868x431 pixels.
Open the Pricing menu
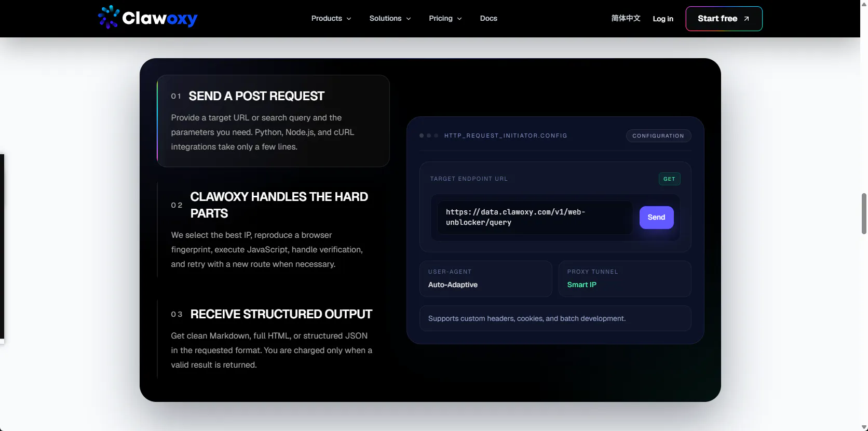point(445,19)
